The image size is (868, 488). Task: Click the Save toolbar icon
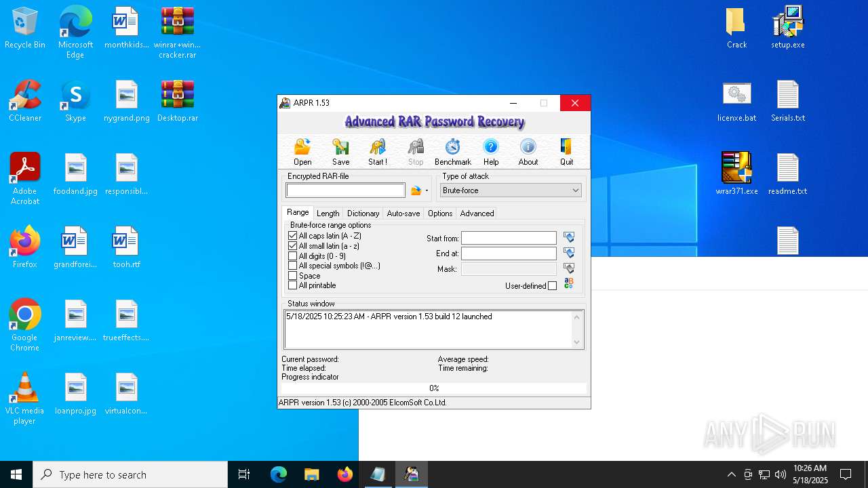340,152
